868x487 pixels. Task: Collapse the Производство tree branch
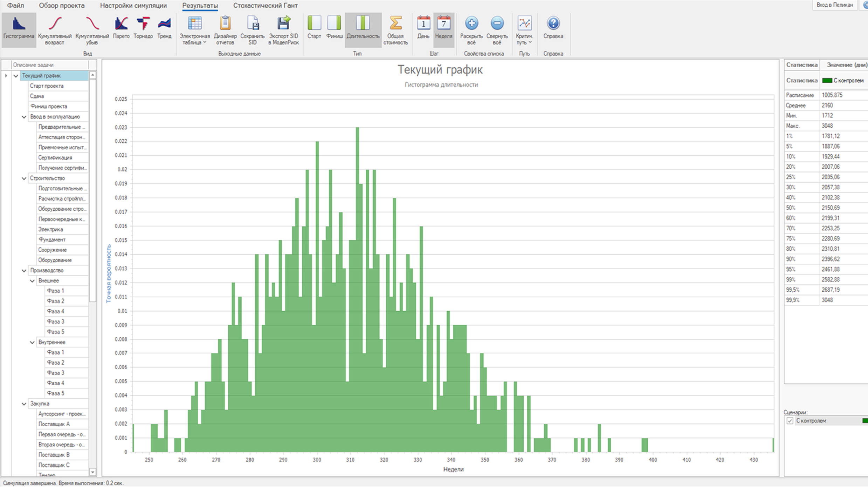(x=24, y=271)
